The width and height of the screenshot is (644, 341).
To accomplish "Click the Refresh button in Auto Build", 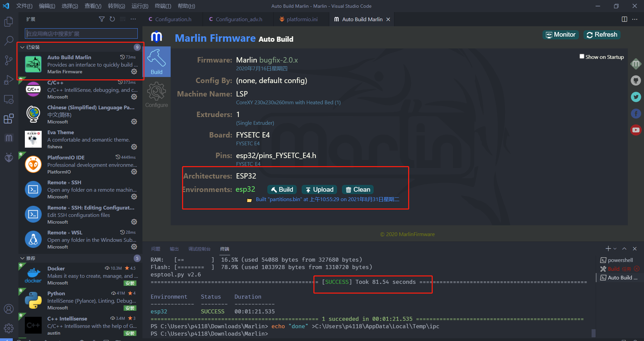I will pos(602,35).
